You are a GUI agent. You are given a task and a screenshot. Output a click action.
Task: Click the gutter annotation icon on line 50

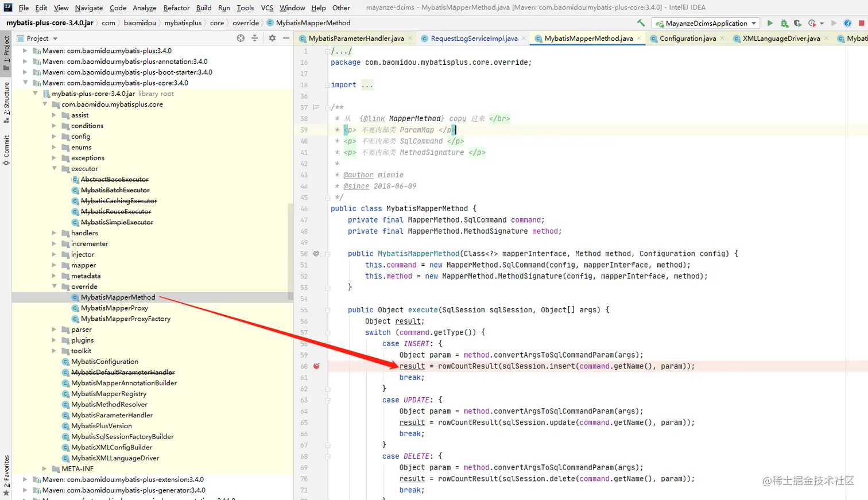[x=316, y=253]
